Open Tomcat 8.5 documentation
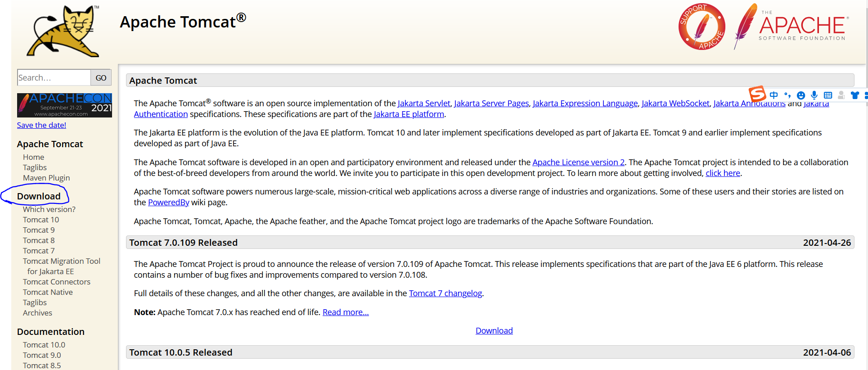Image resolution: width=868 pixels, height=370 pixels. click(42, 365)
